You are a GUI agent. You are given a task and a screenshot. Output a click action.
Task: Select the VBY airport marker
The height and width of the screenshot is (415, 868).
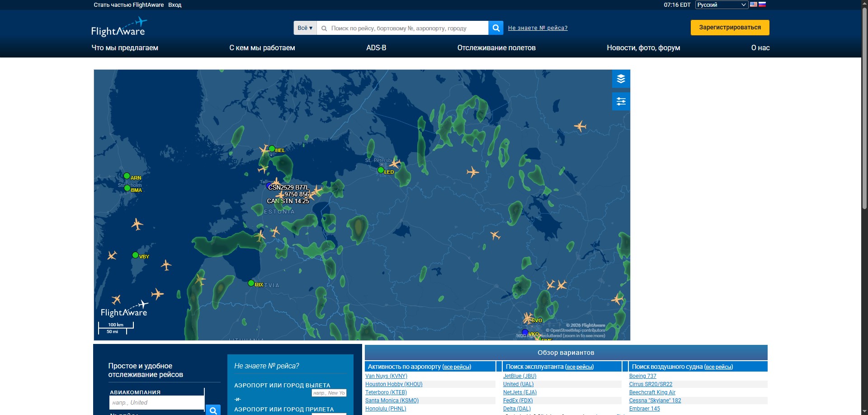pos(135,255)
